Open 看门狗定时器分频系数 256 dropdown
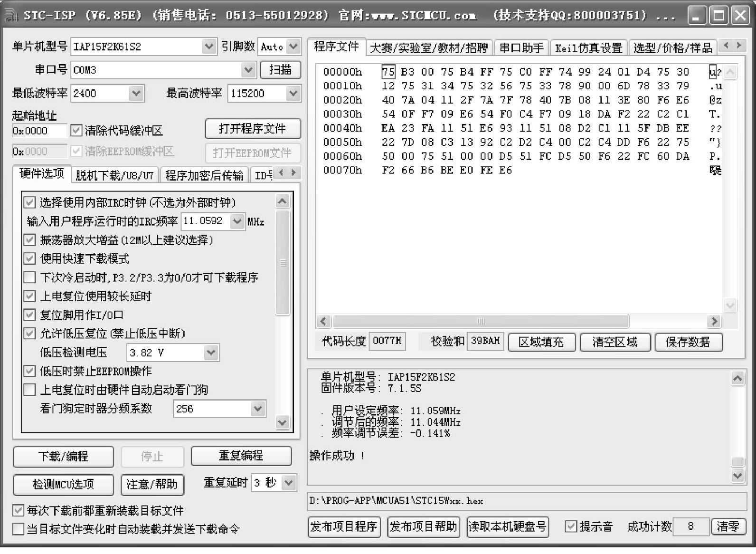The width and height of the screenshot is (756, 554). pyautogui.click(x=258, y=409)
